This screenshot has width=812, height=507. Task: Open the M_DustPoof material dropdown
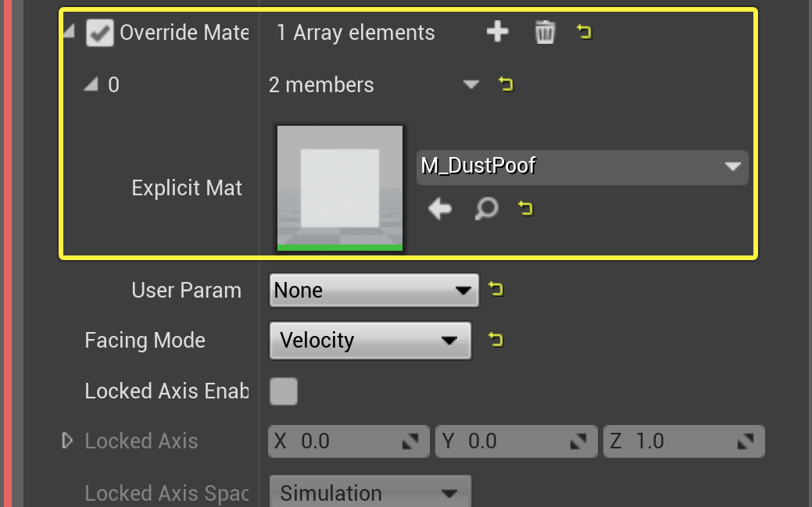[x=582, y=166]
